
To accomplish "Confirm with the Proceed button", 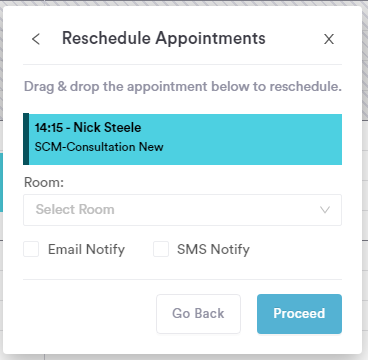I will (299, 314).
